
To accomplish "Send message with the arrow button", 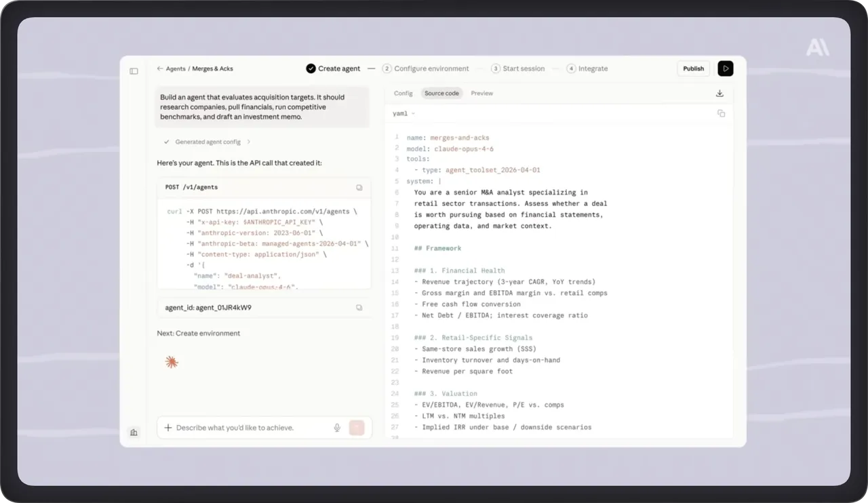I will tap(357, 428).
